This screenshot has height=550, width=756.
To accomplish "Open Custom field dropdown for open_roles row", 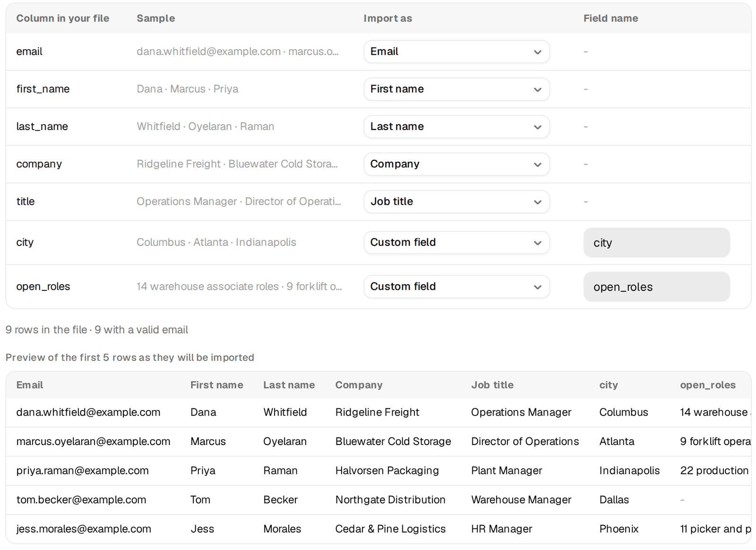I will click(456, 287).
